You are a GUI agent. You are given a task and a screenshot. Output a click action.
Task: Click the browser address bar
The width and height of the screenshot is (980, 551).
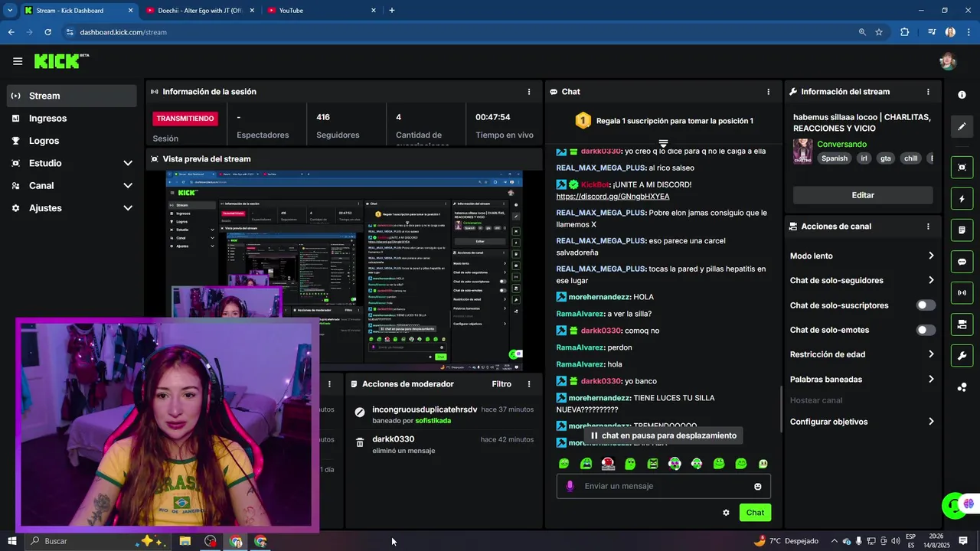(x=459, y=32)
